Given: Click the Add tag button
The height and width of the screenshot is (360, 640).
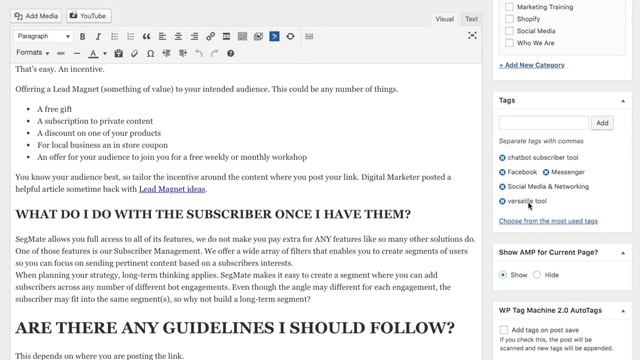Looking at the screenshot, I should click(602, 123).
